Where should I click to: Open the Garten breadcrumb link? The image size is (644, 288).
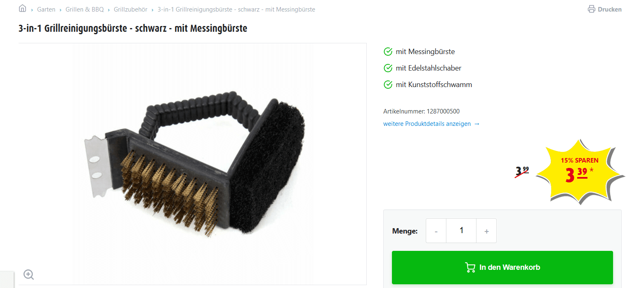pyautogui.click(x=46, y=9)
